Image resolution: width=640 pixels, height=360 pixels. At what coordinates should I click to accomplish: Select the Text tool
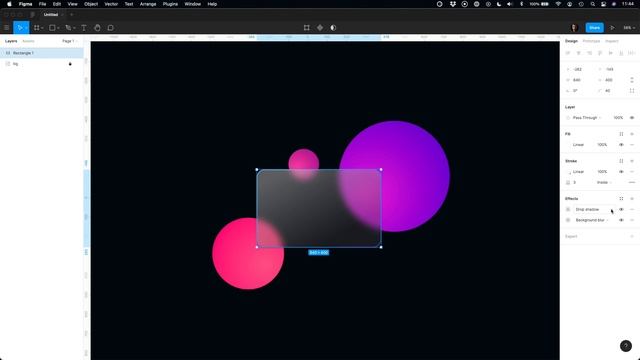tap(84, 28)
